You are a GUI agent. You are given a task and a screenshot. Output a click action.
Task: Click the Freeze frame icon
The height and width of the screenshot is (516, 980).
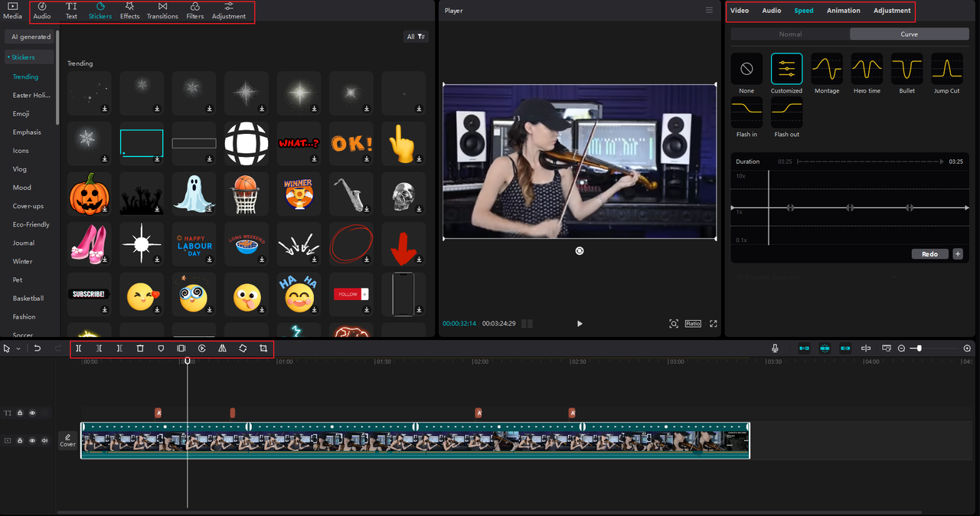[181, 348]
